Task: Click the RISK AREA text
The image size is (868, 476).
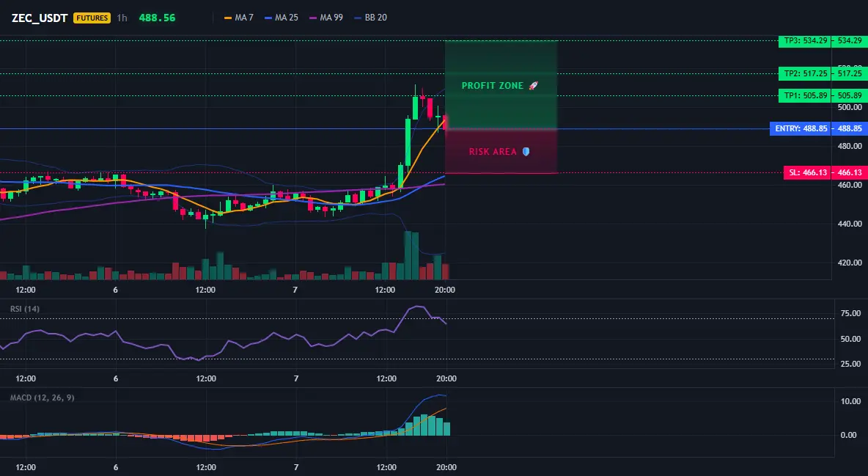Action: point(493,151)
